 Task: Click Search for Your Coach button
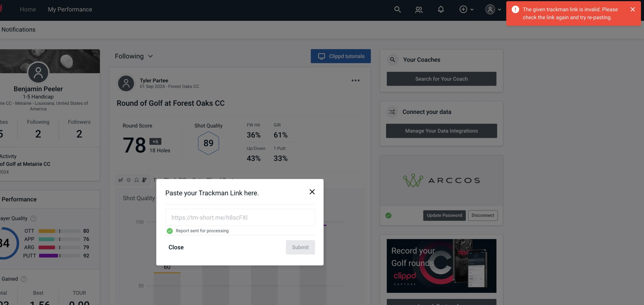442,79
